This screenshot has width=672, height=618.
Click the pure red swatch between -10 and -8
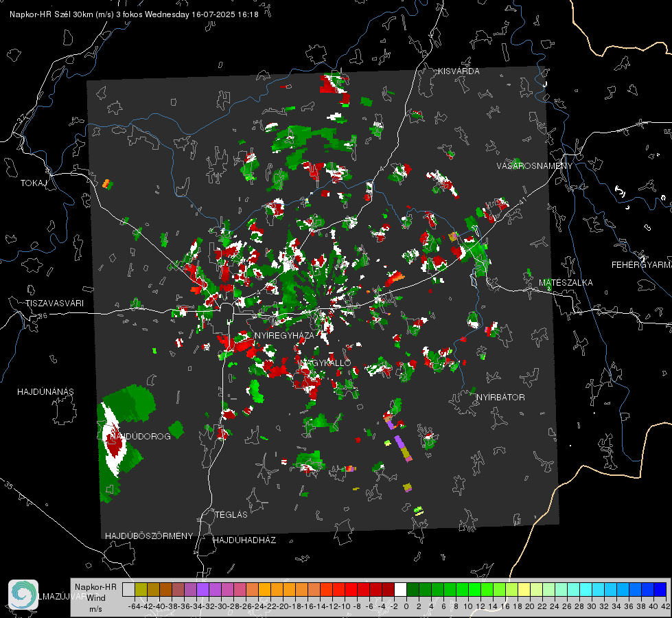tap(351, 589)
